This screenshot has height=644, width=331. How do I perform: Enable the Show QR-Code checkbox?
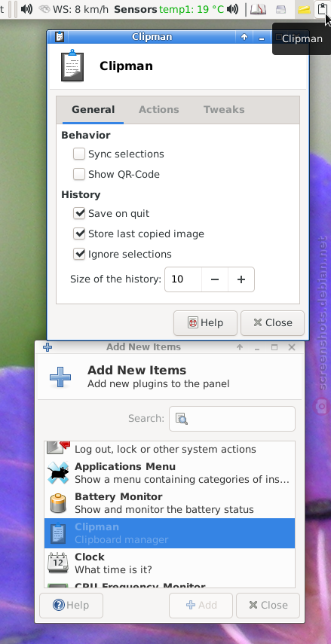(x=79, y=174)
